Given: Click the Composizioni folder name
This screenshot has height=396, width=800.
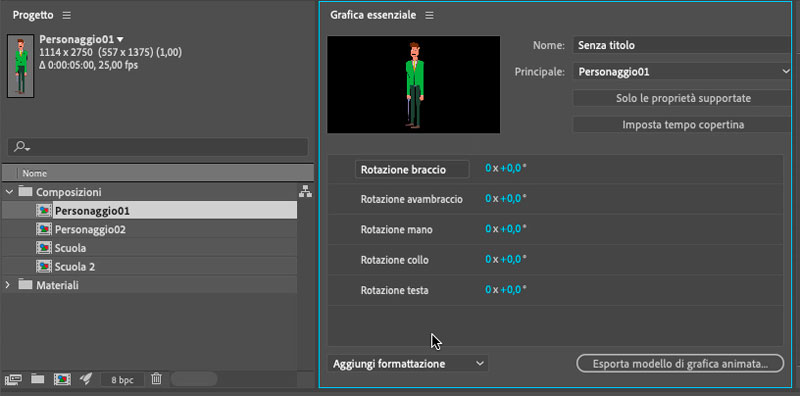Looking at the screenshot, I should point(69,192).
